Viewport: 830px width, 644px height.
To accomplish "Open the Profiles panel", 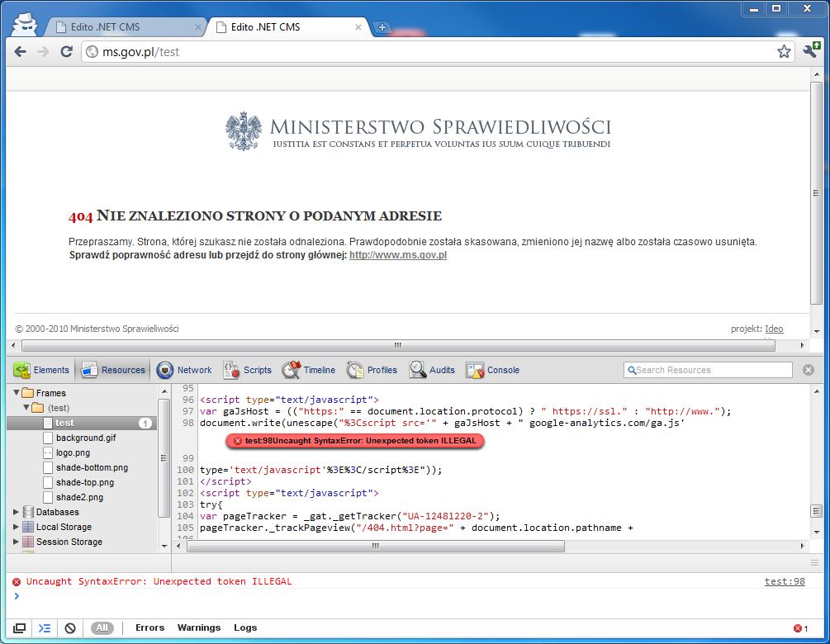I will [x=372, y=370].
